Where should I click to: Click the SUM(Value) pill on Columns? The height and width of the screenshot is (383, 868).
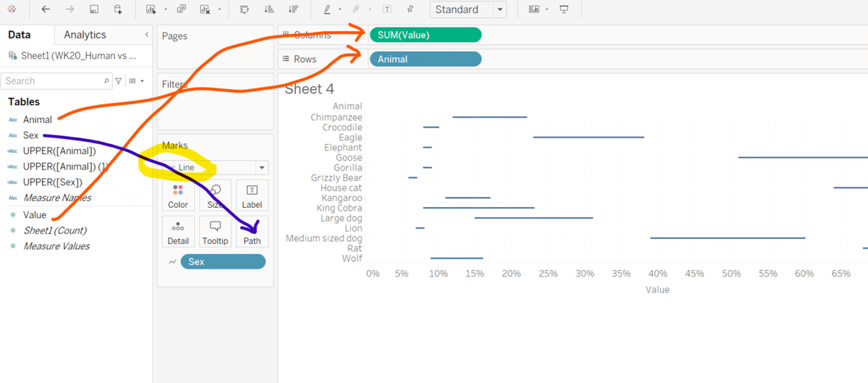coord(425,35)
